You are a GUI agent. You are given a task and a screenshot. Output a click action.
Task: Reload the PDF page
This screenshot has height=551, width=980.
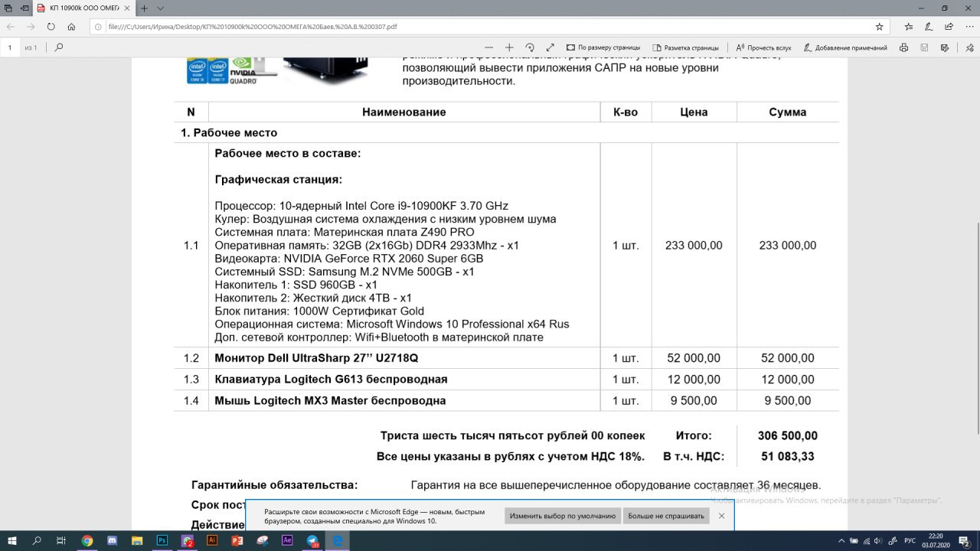click(x=51, y=26)
